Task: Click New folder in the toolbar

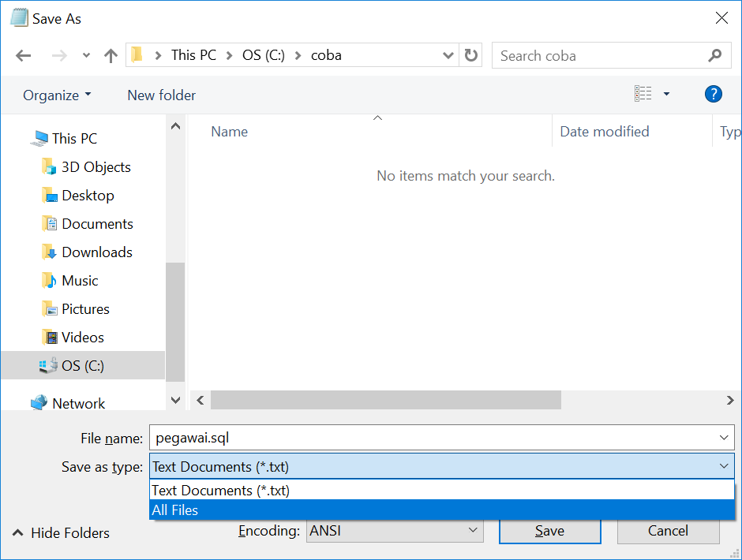Action: (161, 94)
